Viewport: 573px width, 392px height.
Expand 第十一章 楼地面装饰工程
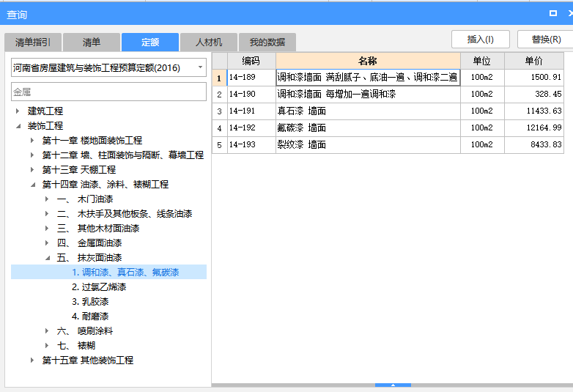pyautogui.click(x=32, y=140)
